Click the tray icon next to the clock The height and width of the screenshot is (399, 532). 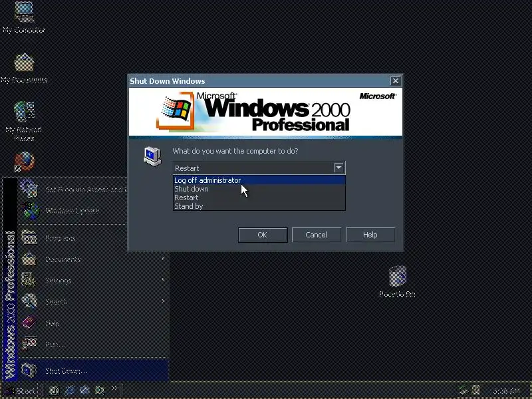click(475, 390)
